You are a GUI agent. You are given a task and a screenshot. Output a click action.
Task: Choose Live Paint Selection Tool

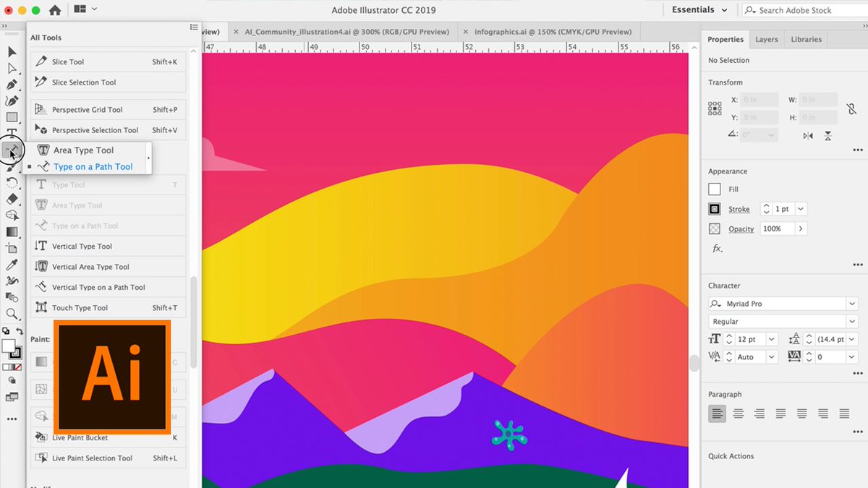(108, 458)
